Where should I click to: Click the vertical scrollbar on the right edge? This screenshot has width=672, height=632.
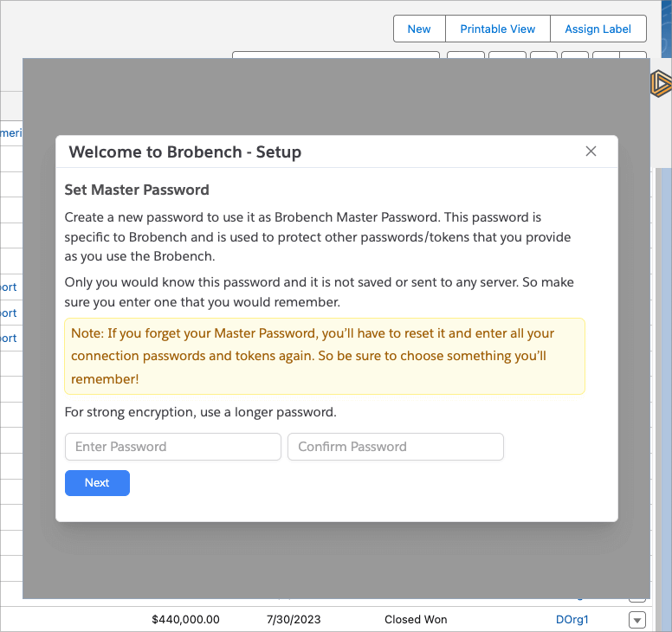click(x=665, y=346)
